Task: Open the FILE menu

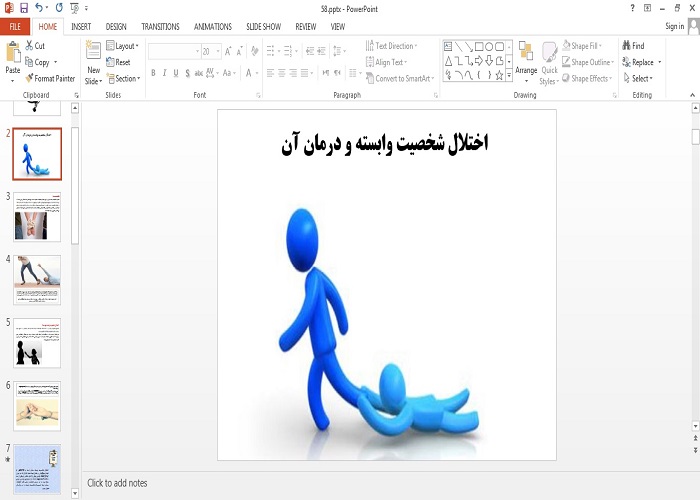Action: [x=15, y=26]
